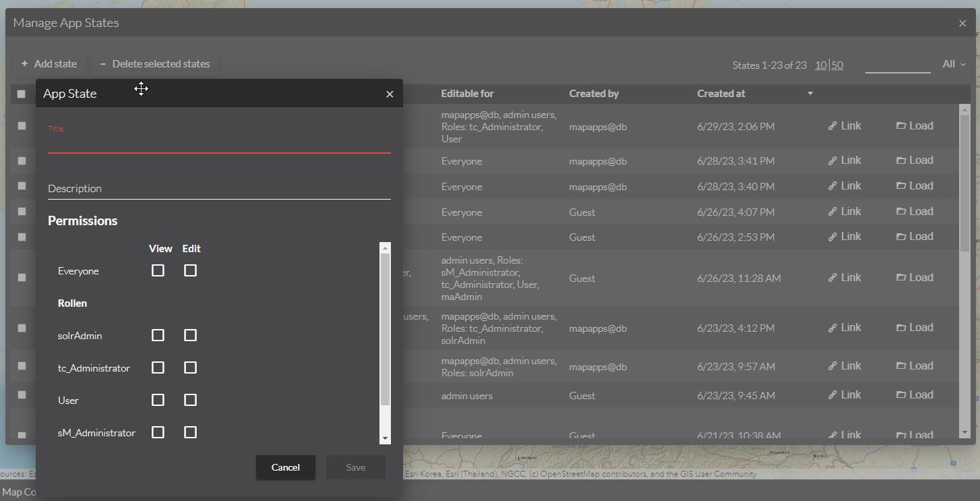Click into the Title input field
This screenshot has height=501, width=980.
pos(219,143)
